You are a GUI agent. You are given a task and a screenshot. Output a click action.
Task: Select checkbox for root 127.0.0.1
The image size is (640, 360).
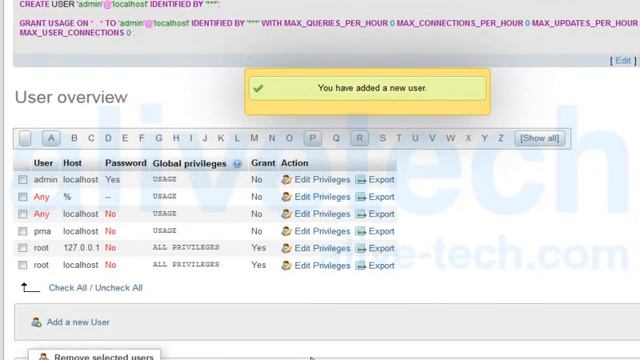tap(22, 248)
